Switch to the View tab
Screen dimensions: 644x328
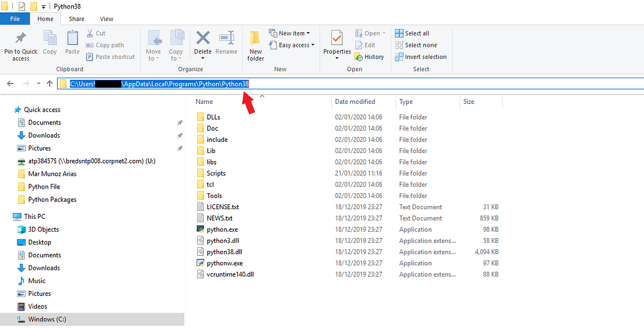tap(106, 19)
